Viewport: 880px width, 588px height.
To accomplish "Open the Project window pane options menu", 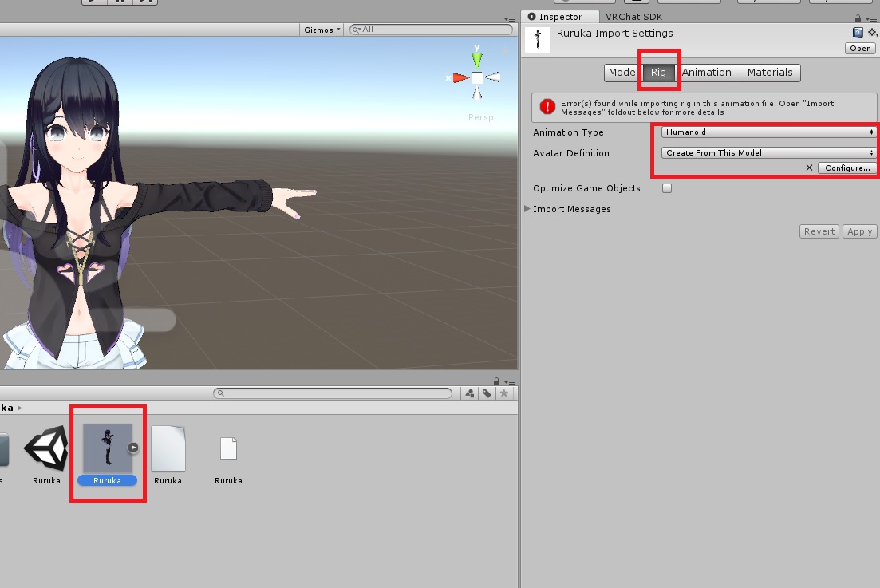I will [x=510, y=382].
